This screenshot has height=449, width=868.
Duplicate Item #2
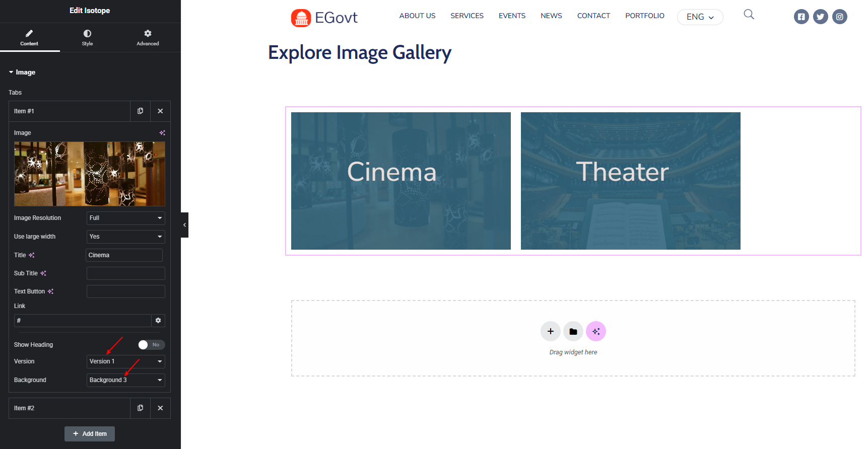click(x=140, y=408)
